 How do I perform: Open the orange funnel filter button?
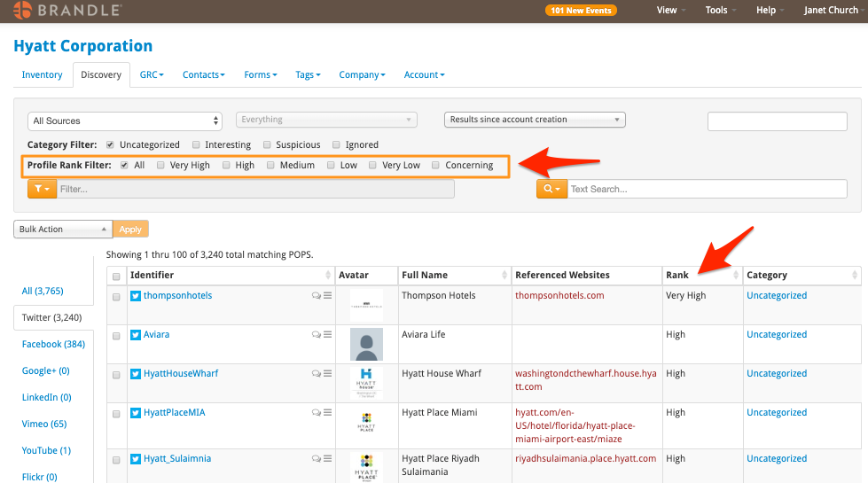tap(42, 189)
